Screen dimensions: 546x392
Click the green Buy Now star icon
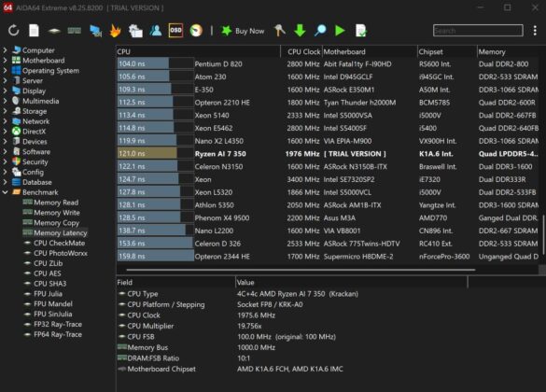(227, 31)
